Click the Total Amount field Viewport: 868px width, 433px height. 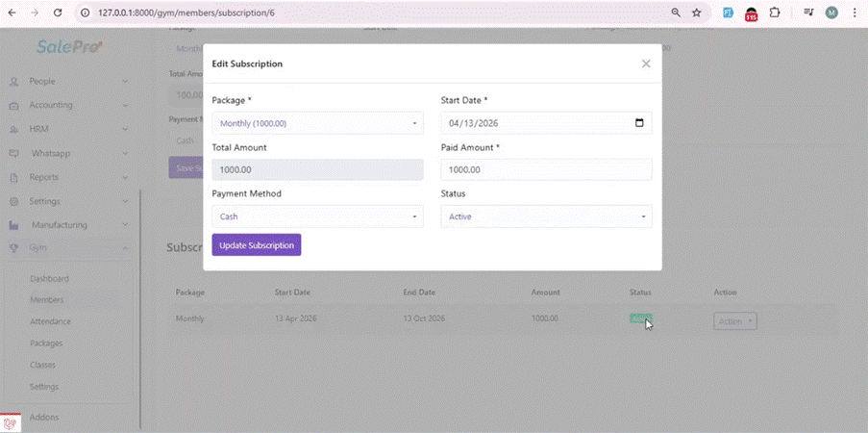(x=317, y=169)
